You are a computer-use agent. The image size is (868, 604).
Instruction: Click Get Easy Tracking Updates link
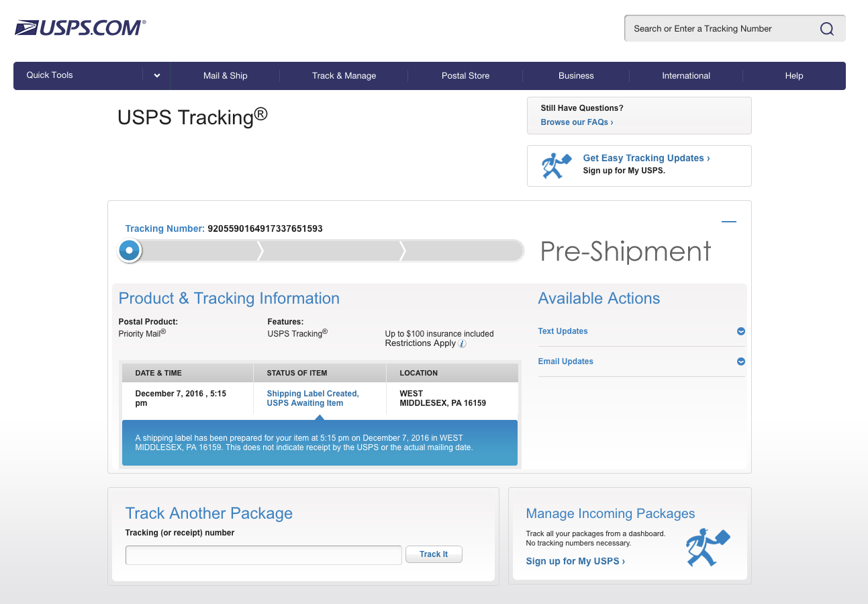(646, 158)
